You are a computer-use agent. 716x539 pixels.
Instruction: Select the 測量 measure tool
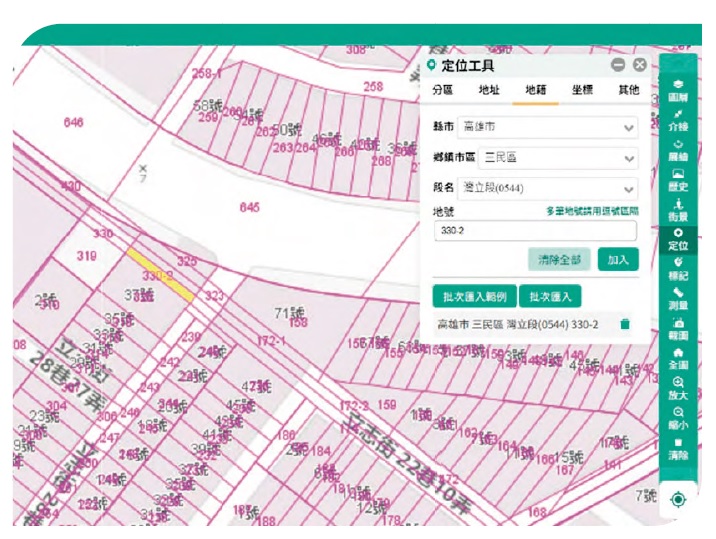pyautogui.click(x=678, y=297)
